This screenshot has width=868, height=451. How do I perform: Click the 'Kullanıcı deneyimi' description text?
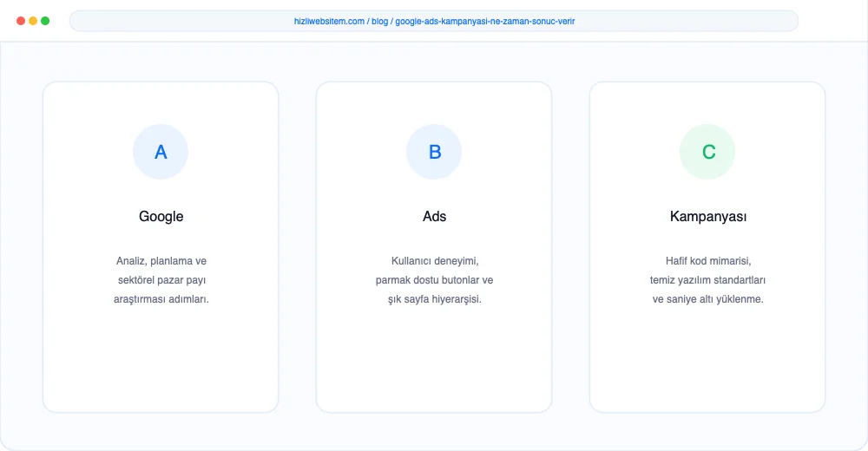tap(435, 261)
